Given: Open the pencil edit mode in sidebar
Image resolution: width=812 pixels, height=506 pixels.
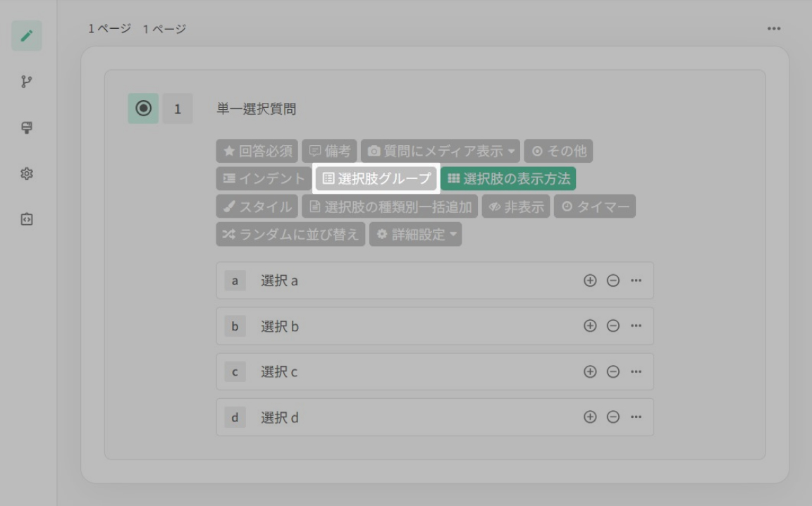Looking at the screenshot, I should 26,36.
